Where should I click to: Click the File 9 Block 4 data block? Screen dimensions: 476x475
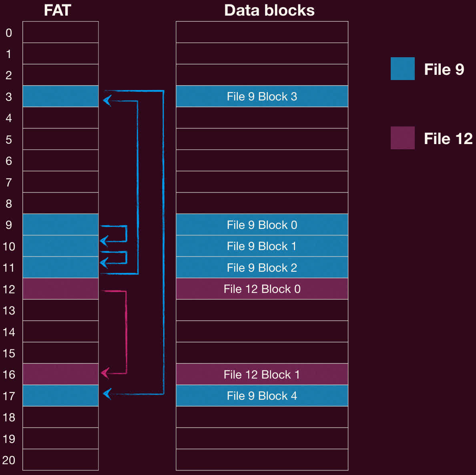pyautogui.click(x=262, y=396)
